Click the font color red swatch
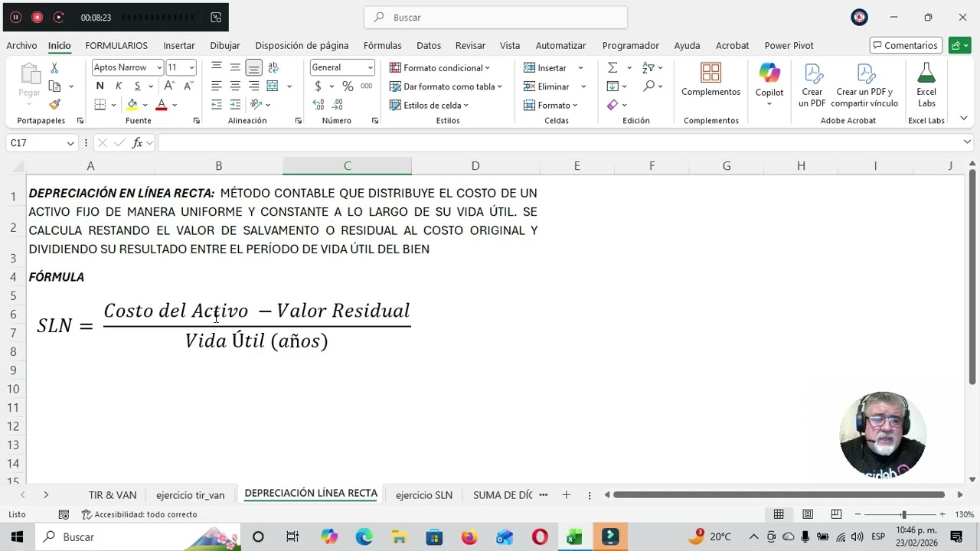 coord(161,105)
